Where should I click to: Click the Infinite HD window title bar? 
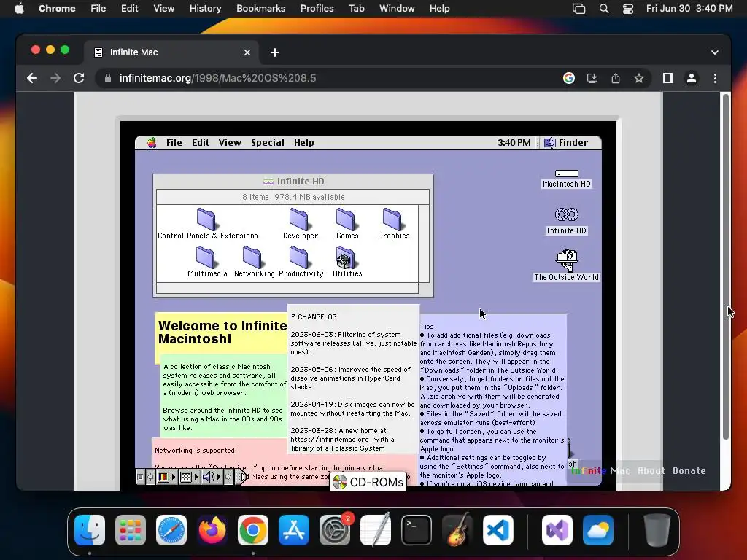(293, 181)
